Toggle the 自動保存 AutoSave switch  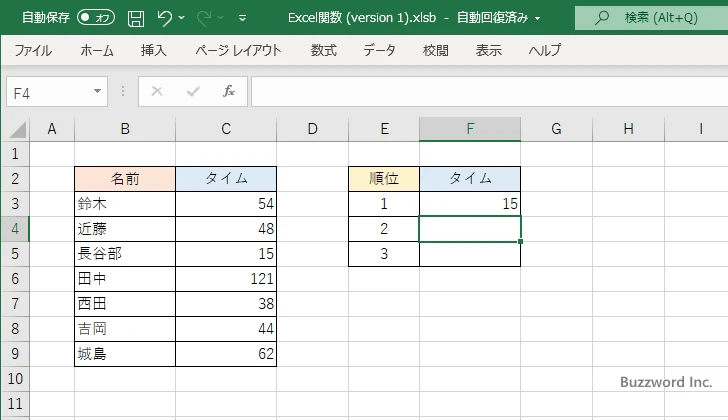click(96, 18)
